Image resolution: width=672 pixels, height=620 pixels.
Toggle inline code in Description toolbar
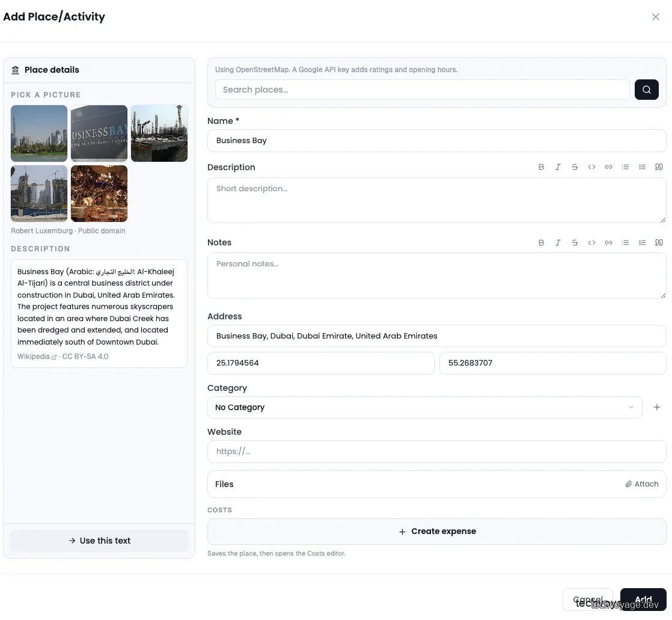(591, 167)
